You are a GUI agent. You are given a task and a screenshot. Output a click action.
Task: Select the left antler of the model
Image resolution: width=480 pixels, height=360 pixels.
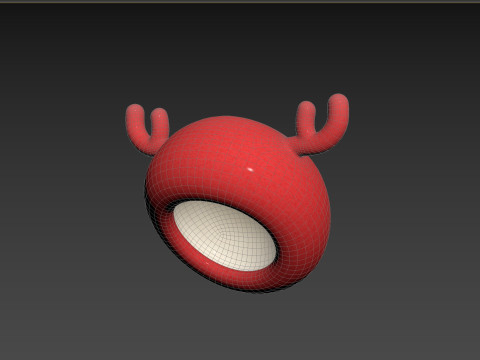pyautogui.click(x=147, y=129)
